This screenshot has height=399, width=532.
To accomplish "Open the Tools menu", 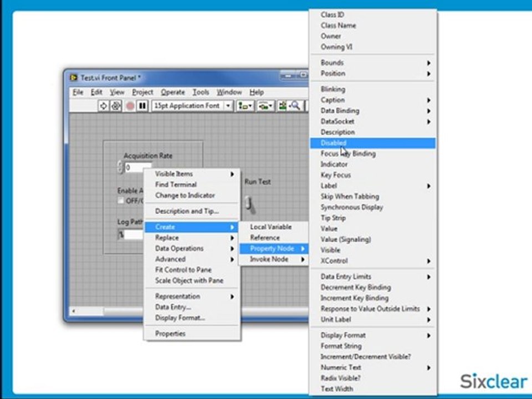I will (201, 93).
